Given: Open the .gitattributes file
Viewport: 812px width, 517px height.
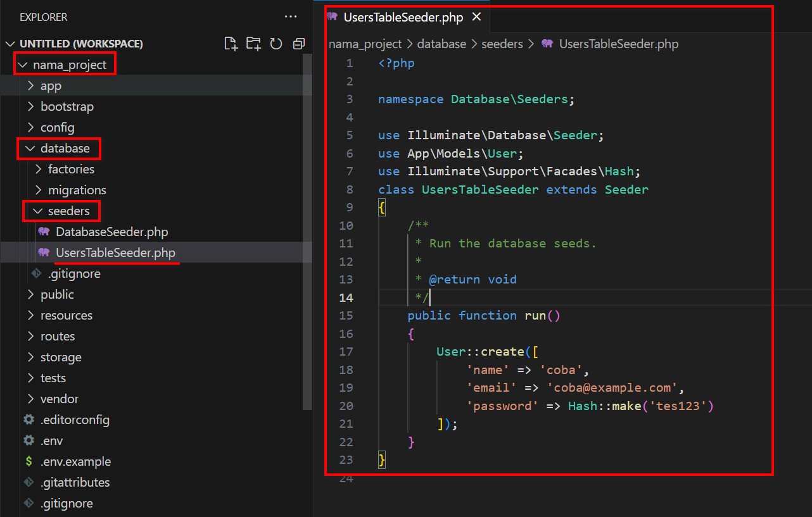Looking at the screenshot, I should (75, 482).
